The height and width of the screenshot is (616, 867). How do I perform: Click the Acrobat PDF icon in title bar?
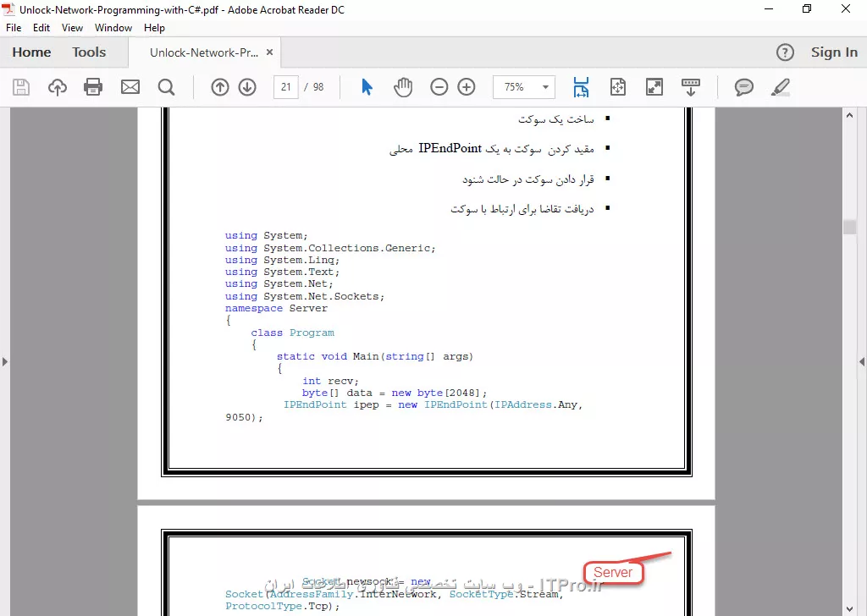tap(8, 9)
